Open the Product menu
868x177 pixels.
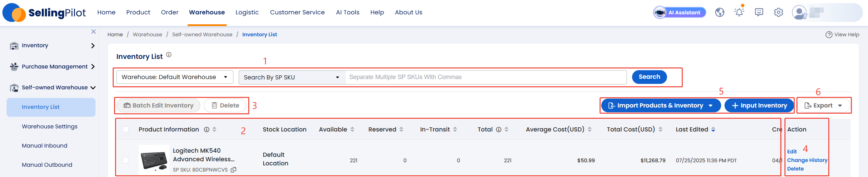pyautogui.click(x=138, y=12)
